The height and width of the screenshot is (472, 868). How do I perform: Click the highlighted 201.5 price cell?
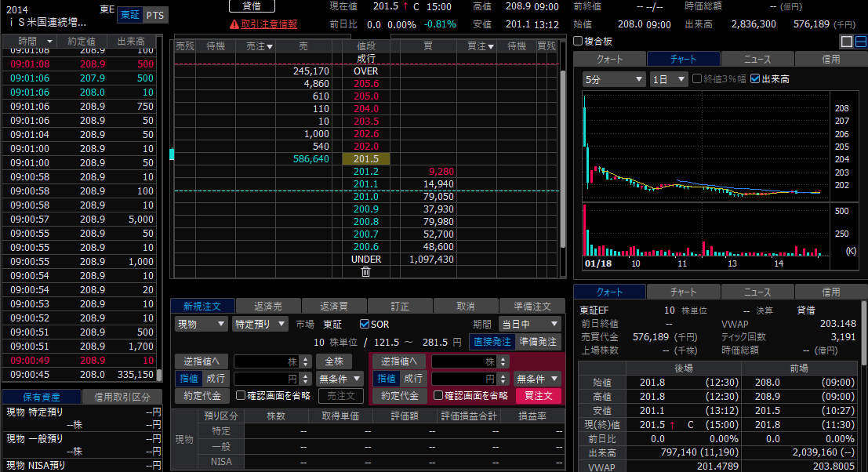pyautogui.click(x=366, y=159)
